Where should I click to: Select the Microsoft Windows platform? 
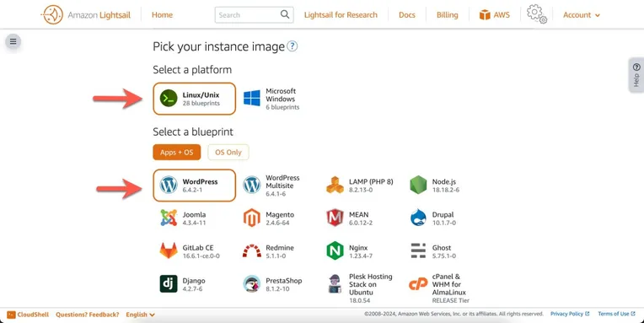[x=271, y=99]
